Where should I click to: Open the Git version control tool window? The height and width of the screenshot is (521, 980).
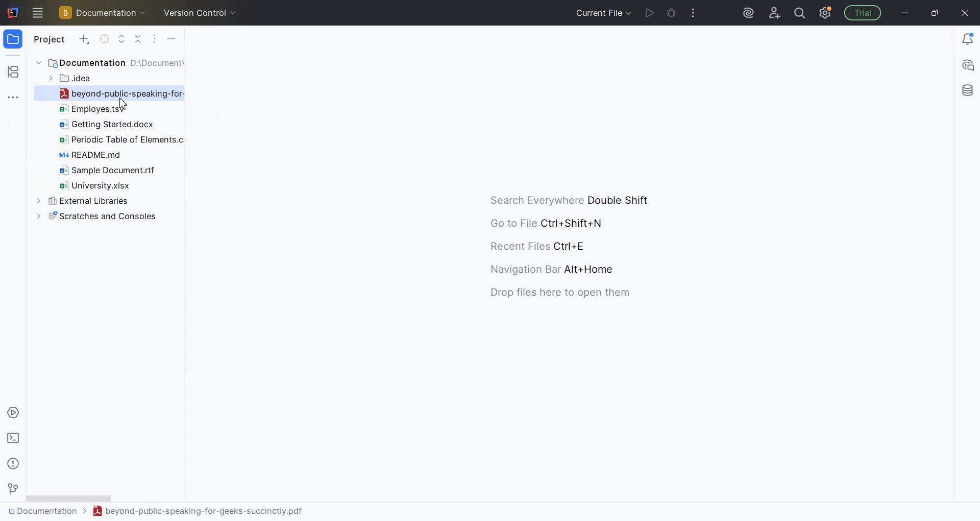coord(13,489)
